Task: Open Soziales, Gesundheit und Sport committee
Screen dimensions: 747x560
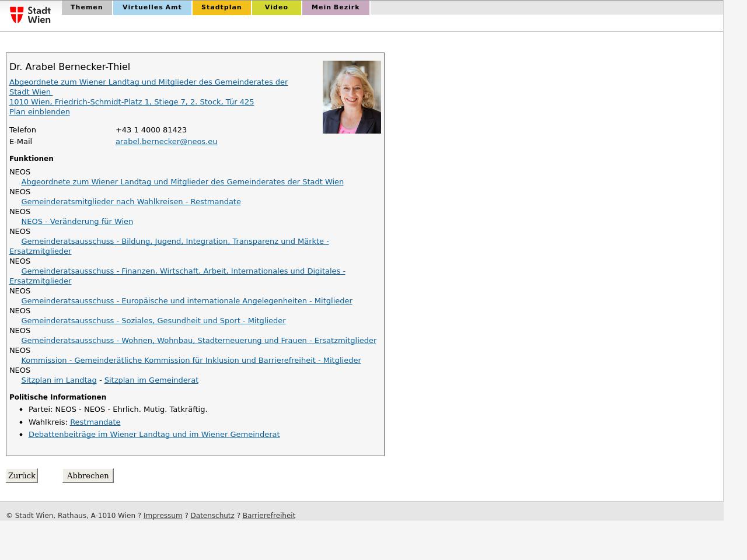Action: click(153, 320)
